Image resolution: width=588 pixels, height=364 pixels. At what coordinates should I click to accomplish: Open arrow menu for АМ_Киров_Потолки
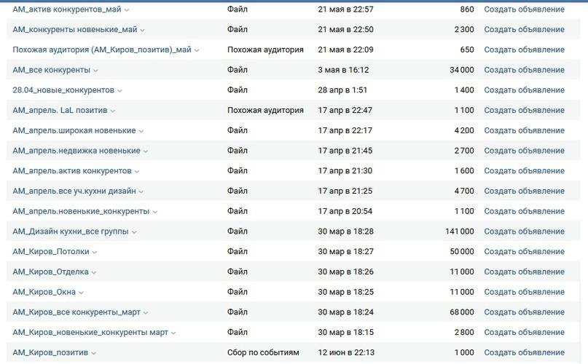[x=95, y=253]
